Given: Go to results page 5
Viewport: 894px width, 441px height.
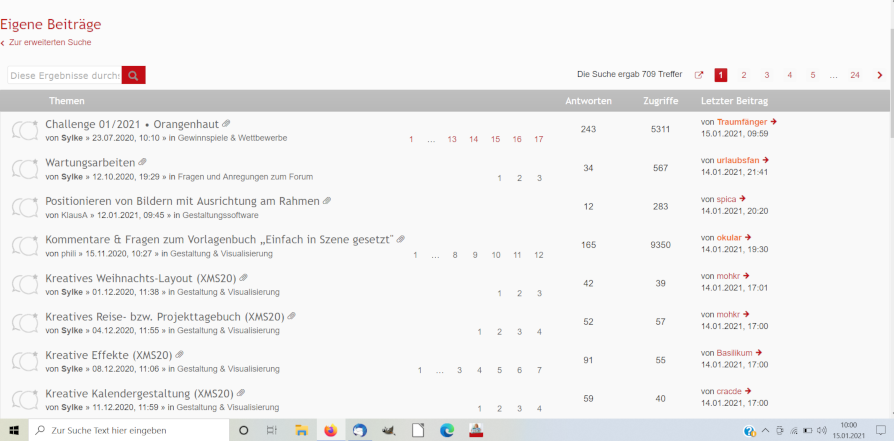Looking at the screenshot, I should tap(812, 75).
